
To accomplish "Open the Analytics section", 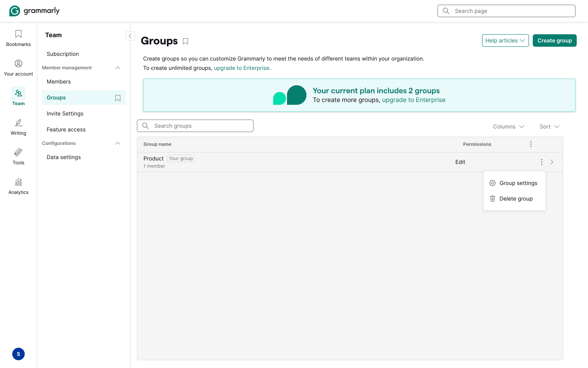I will (18, 186).
